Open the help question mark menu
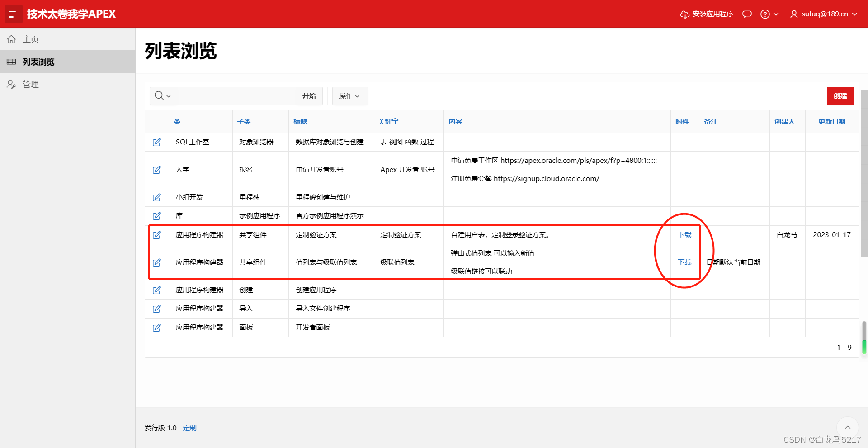This screenshot has height=448, width=868. point(769,14)
